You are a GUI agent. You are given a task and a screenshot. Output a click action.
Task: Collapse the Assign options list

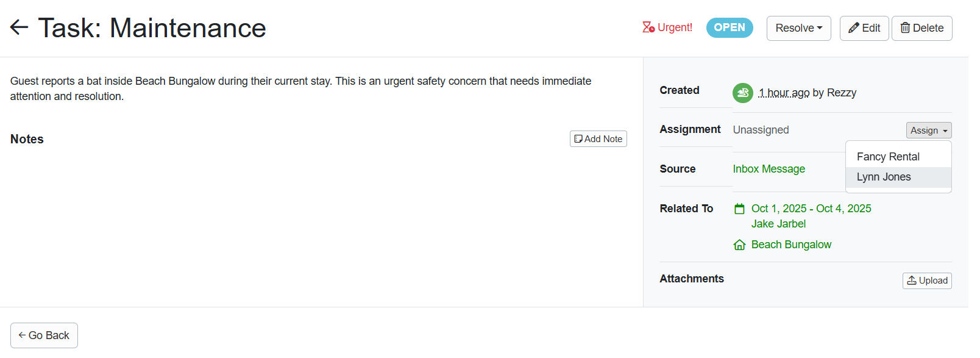[928, 130]
